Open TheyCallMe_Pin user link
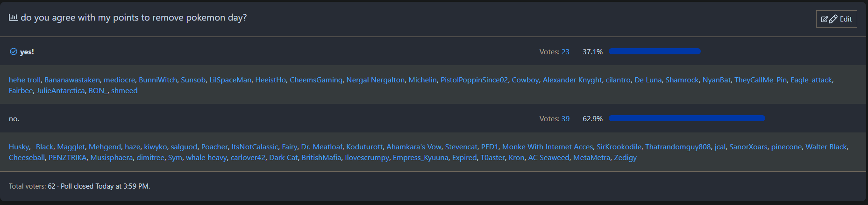The image size is (868, 205). pyautogui.click(x=760, y=80)
